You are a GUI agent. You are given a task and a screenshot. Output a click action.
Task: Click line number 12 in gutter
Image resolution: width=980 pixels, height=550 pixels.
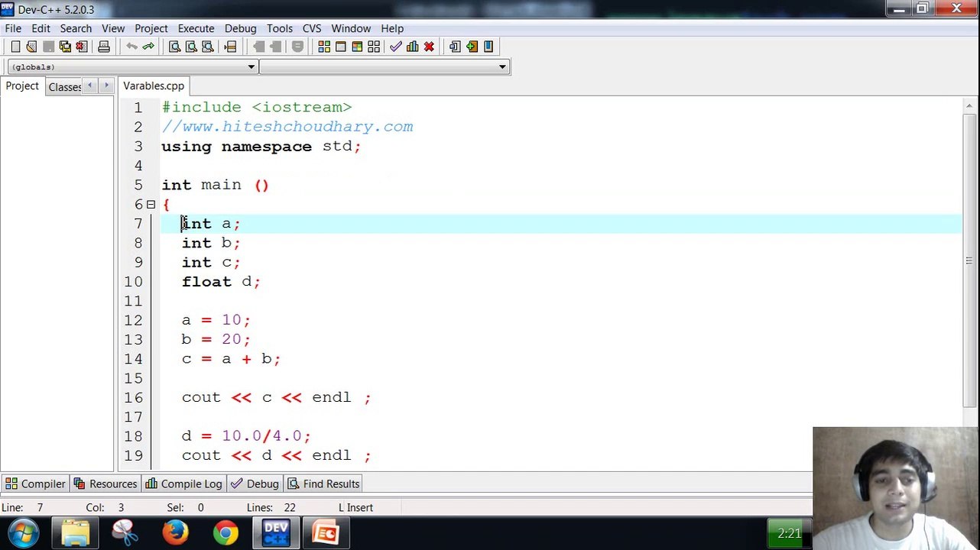133,320
